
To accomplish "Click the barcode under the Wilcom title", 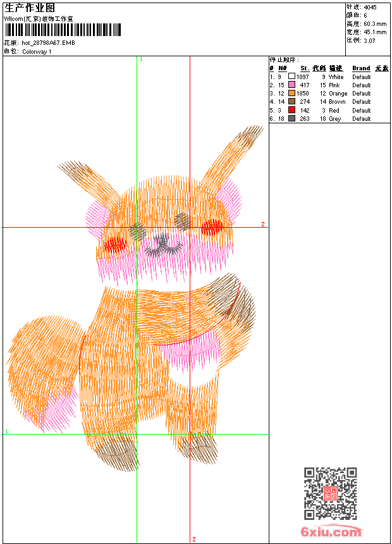I will point(63,30).
